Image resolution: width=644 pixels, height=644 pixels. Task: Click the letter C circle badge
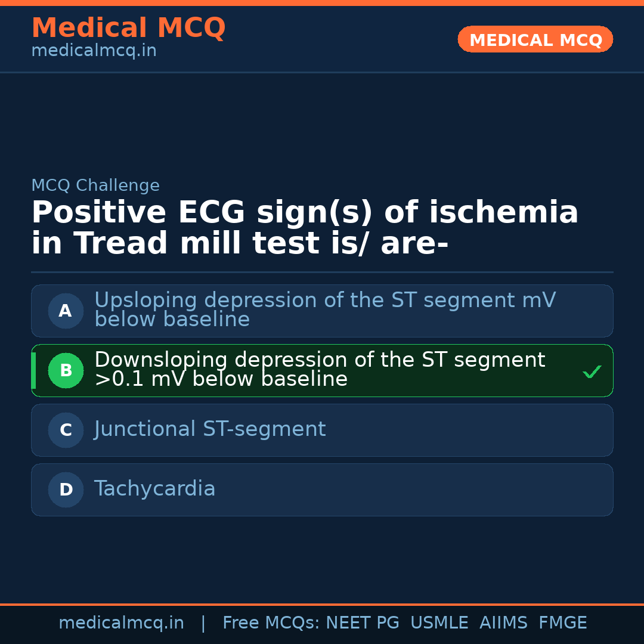coord(66,430)
